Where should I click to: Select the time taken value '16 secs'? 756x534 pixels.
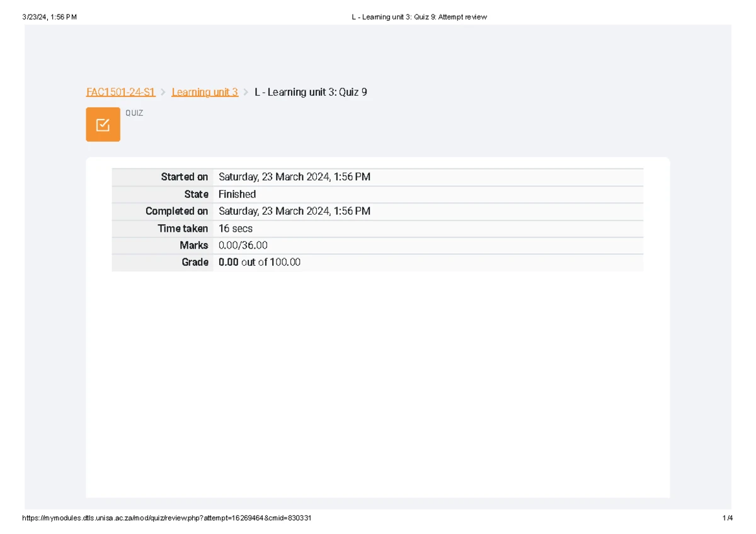pos(236,228)
